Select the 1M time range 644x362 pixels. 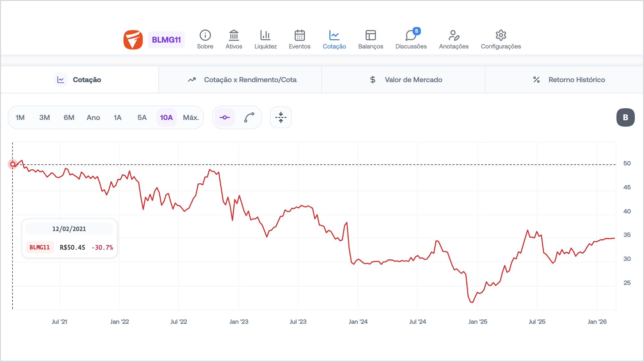(x=20, y=117)
